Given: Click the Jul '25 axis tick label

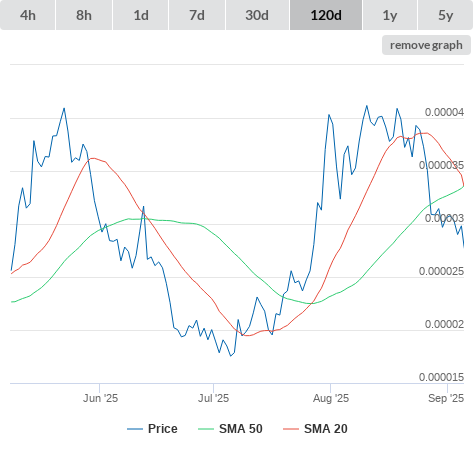Looking at the screenshot, I should 213,398.
